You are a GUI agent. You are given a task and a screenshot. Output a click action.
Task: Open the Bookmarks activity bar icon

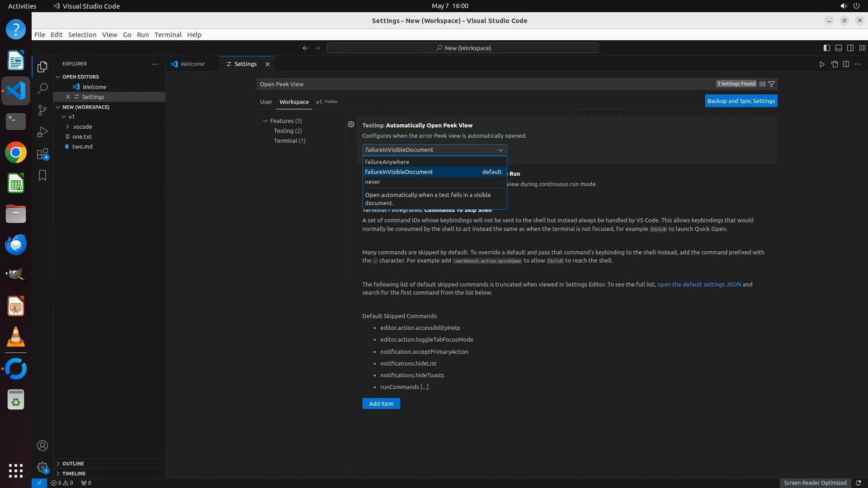click(42, 175)
